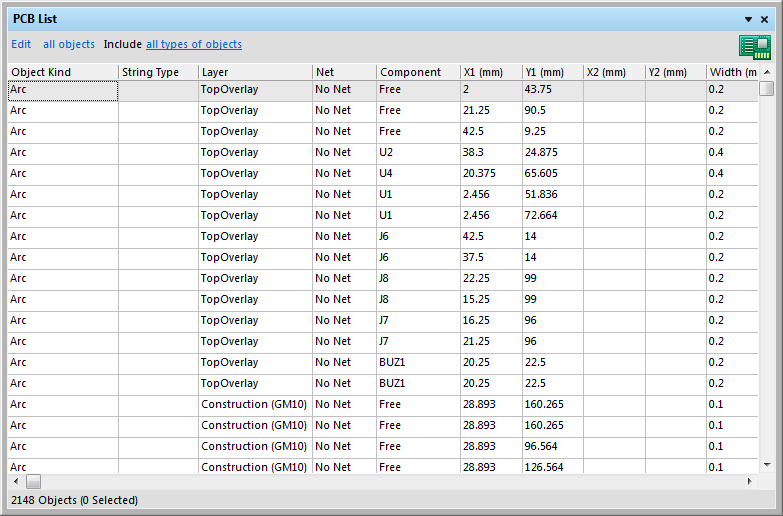Sort by Object Kind column header
The width and height of the screenshot is (783, 516).
(x=63, y=72)
